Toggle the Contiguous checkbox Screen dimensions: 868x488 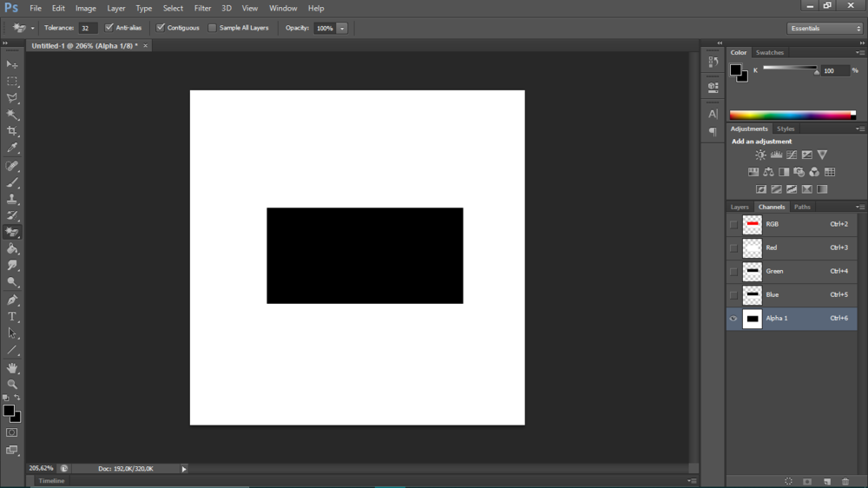[x=161, y=28]
